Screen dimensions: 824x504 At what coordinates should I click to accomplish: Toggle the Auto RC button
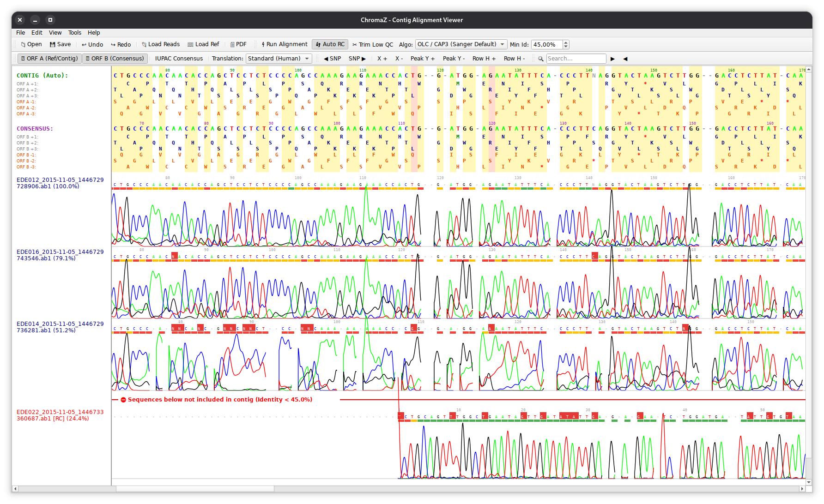(330, 44)
